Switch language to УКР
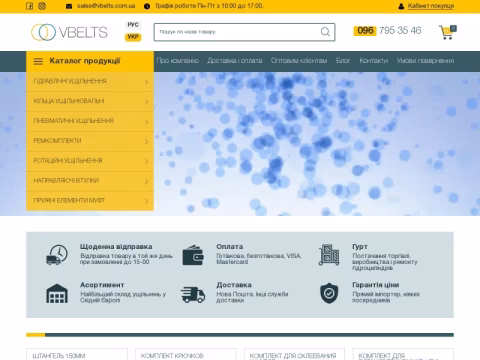Image resolution: width=480 pixels, height=360 pixels. [x=133, y=37]
